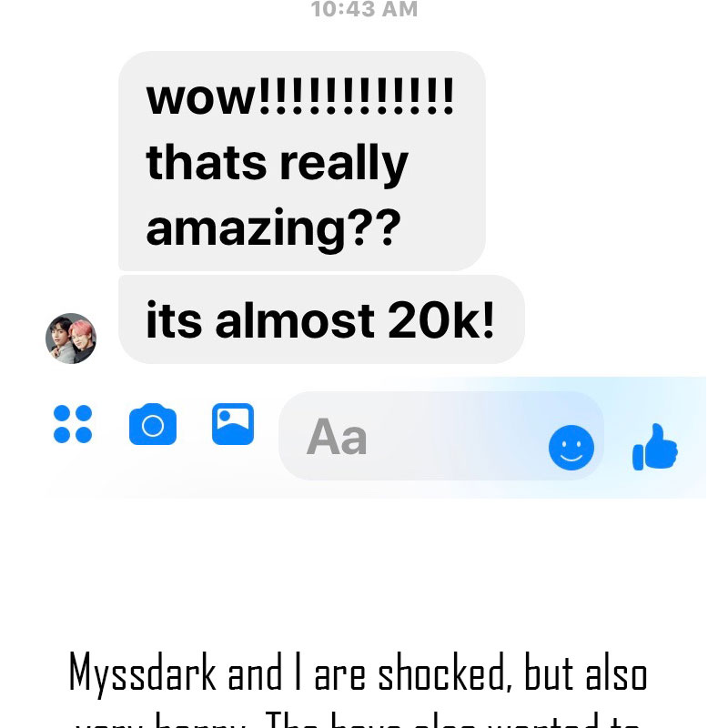Click the "20k!" text in second bubble

point(441,319)
